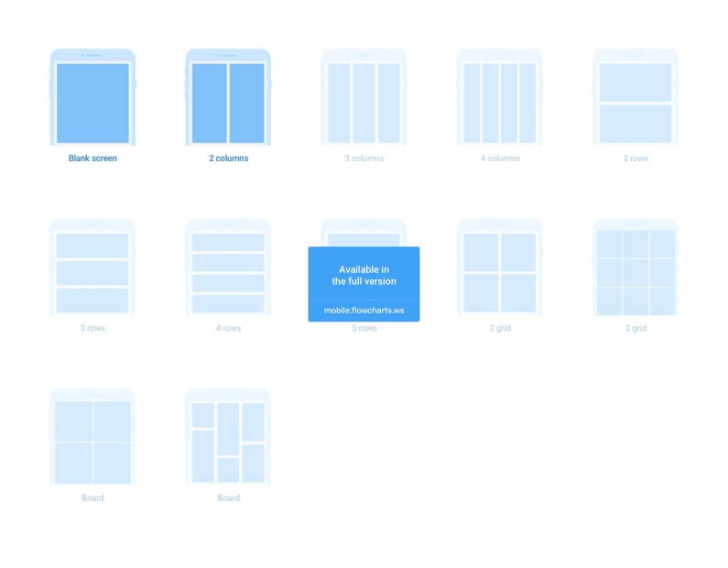The height and width of the screenshot is (568, 728).
Task: Click the '3 grid' label text
Action: (x=636, y=328)
